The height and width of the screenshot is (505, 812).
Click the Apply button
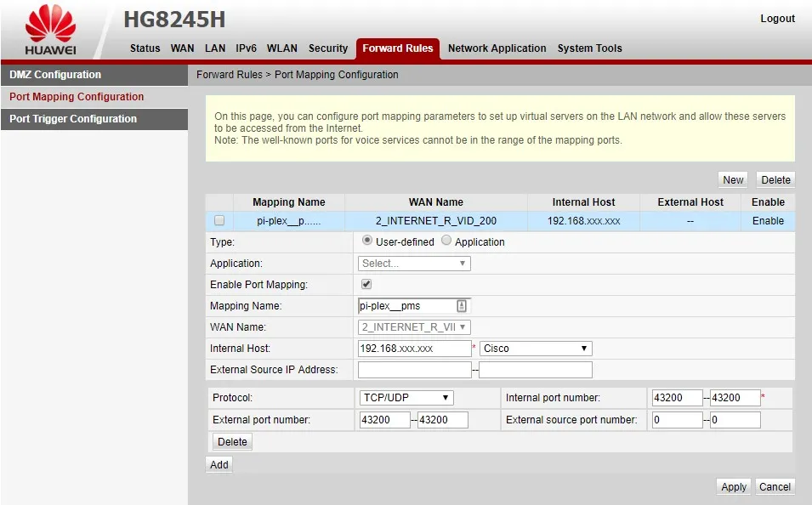tap(734, 487)
